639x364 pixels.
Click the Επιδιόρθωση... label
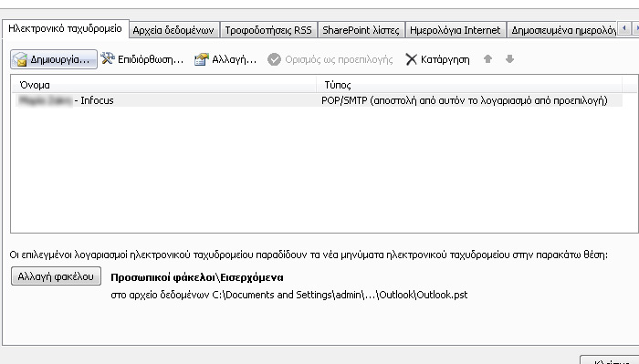[151, 59]
